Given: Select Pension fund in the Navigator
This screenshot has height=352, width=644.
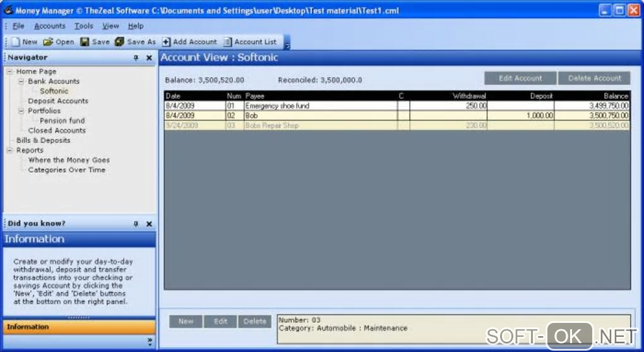Looking at the screenshot, I should click(x=62, y=121).
